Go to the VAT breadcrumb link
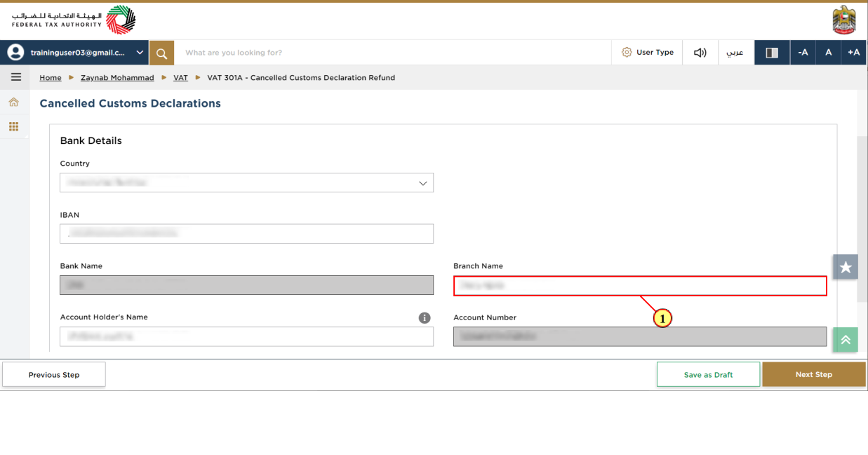 pos(180,78)
